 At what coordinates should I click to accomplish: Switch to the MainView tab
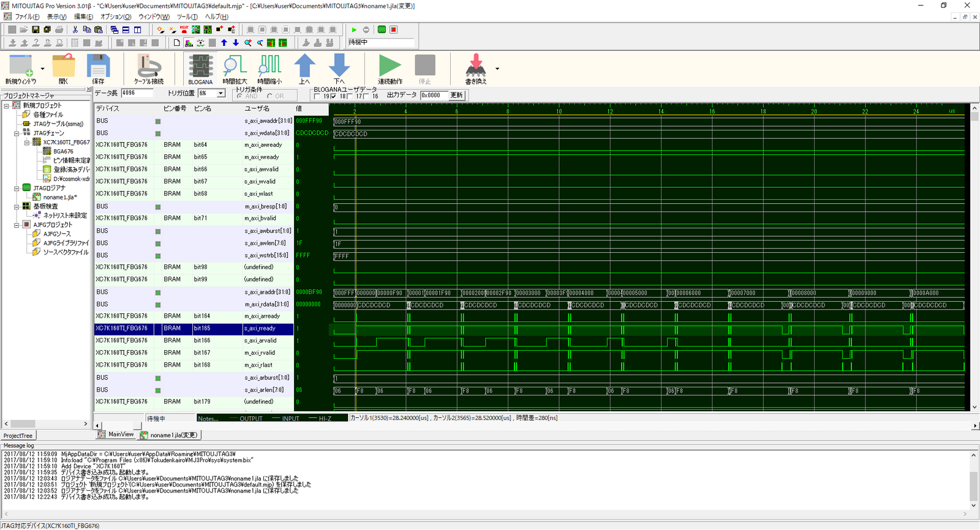[x=120, y=435]
